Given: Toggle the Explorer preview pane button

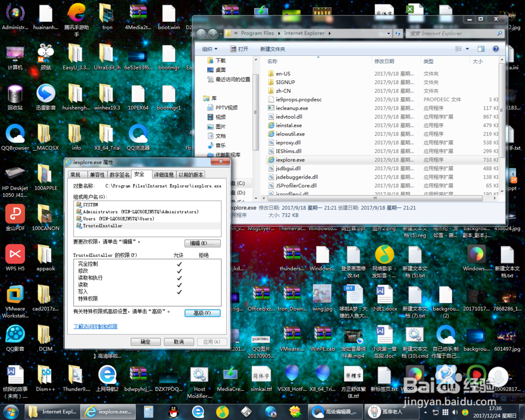Looking at the screenshot, I should pyautogui.click(x=481, y=49).
